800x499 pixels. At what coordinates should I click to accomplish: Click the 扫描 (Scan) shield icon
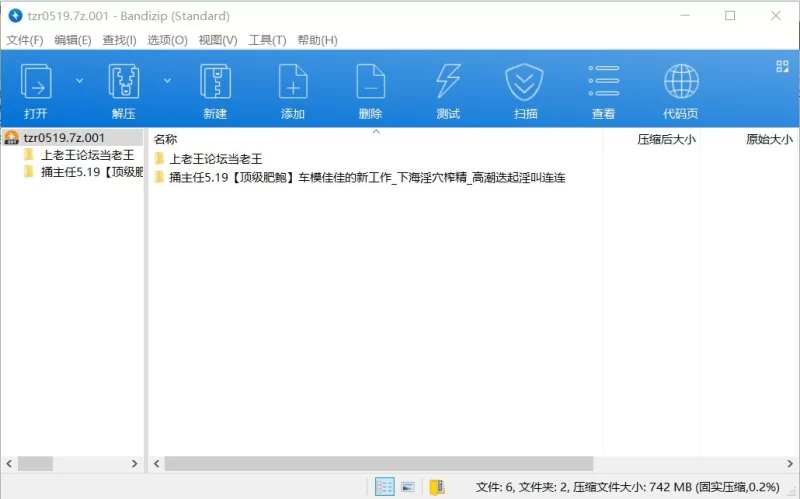pyautogui.click(x=525, y=82)
